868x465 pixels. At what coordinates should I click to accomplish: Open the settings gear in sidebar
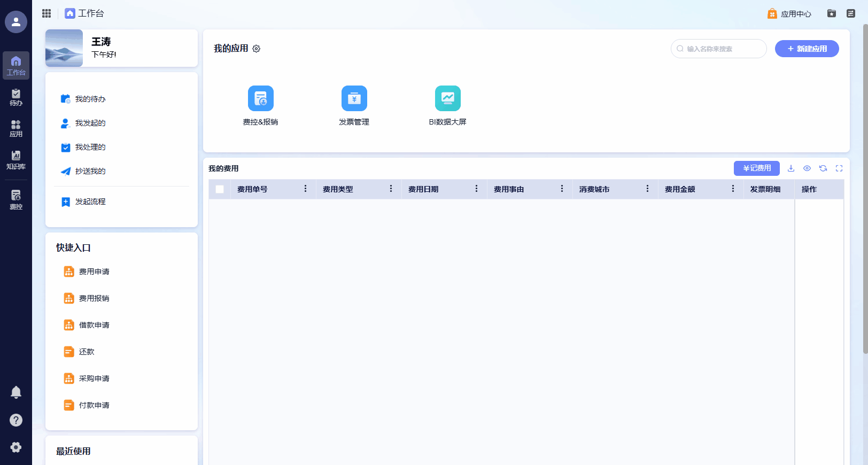[x=16, y=447]
